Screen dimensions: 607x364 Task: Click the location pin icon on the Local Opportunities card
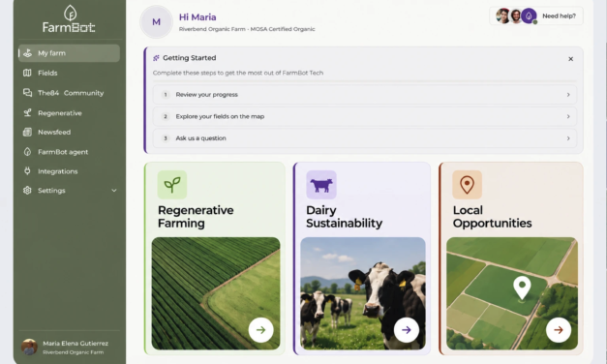pyautogui.click(x=467, y=185)
